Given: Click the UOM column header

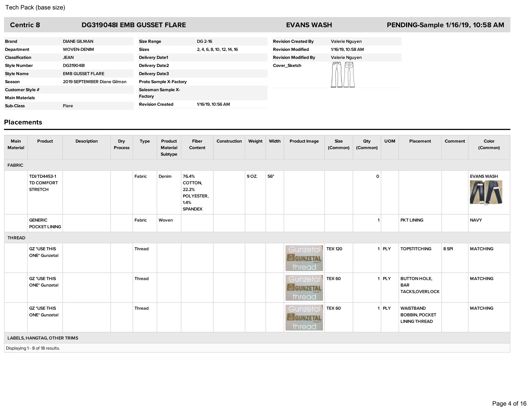Looking at the screenshot, I should 390,147.
